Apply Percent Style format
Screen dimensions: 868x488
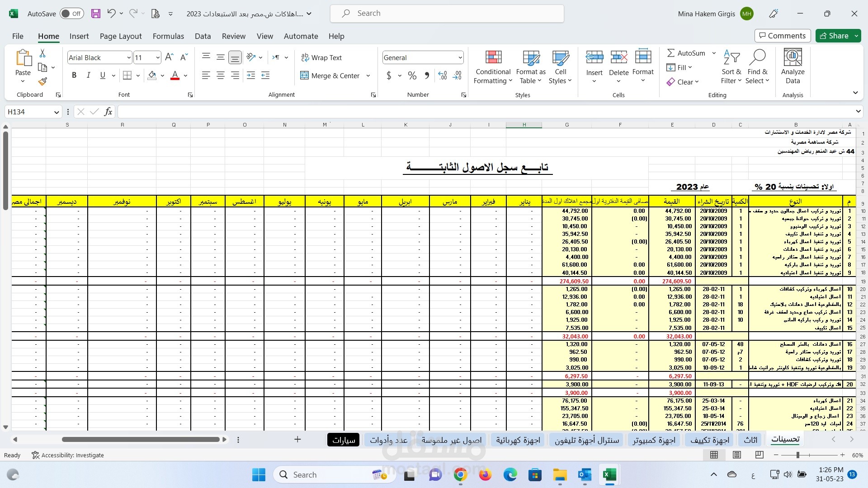412,75
